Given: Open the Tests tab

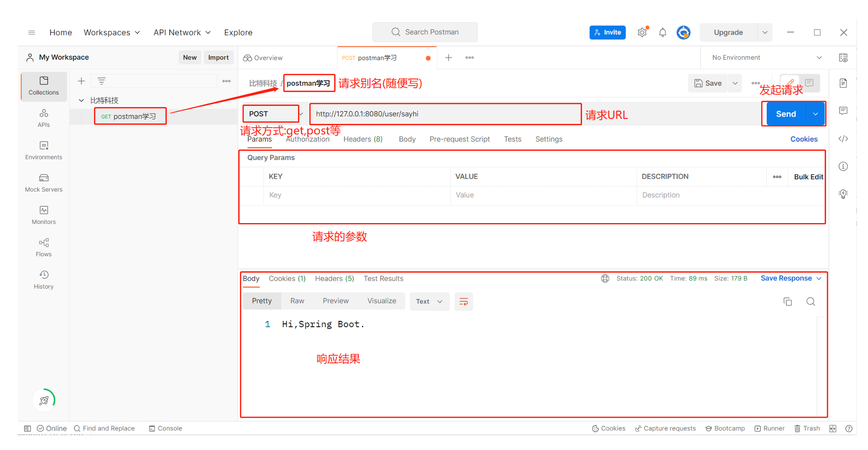Looking at the screenshot, I should click(x=513, y=139).
